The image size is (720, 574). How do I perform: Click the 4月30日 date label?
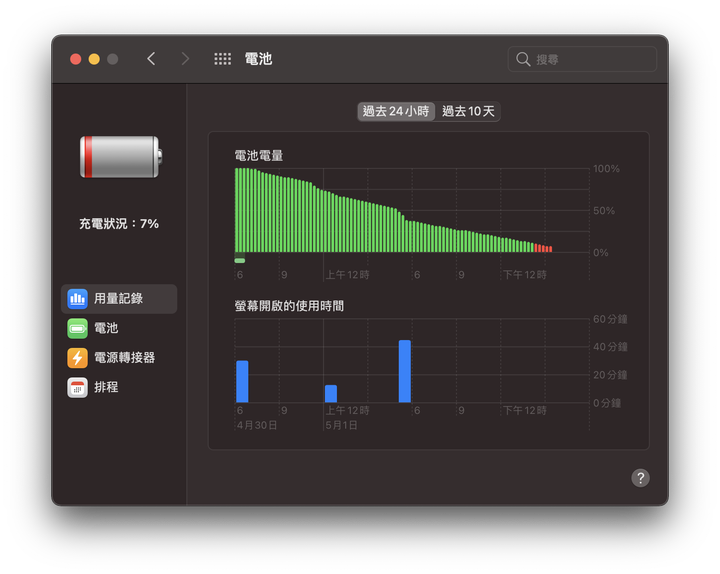257,425
